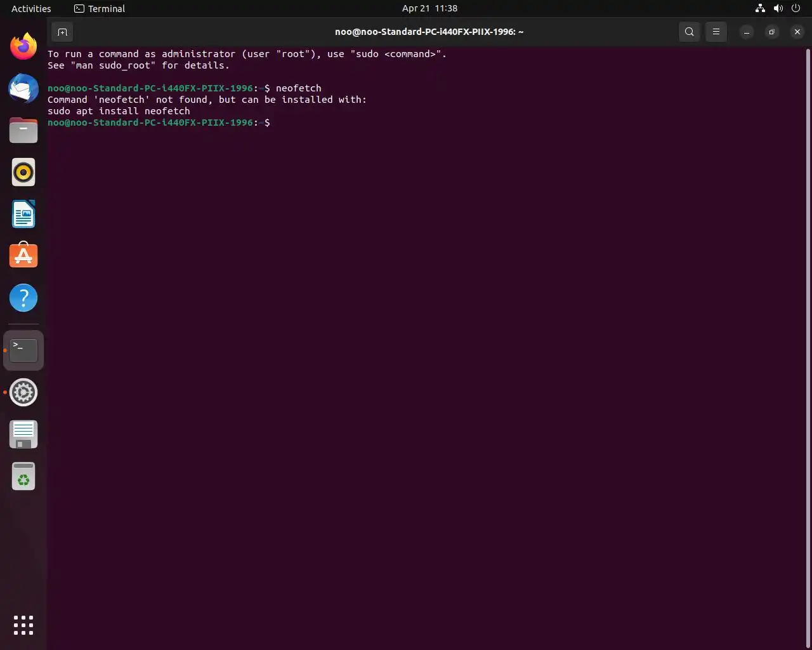
Task: Show Applications grid
Action: click(23, 625)
